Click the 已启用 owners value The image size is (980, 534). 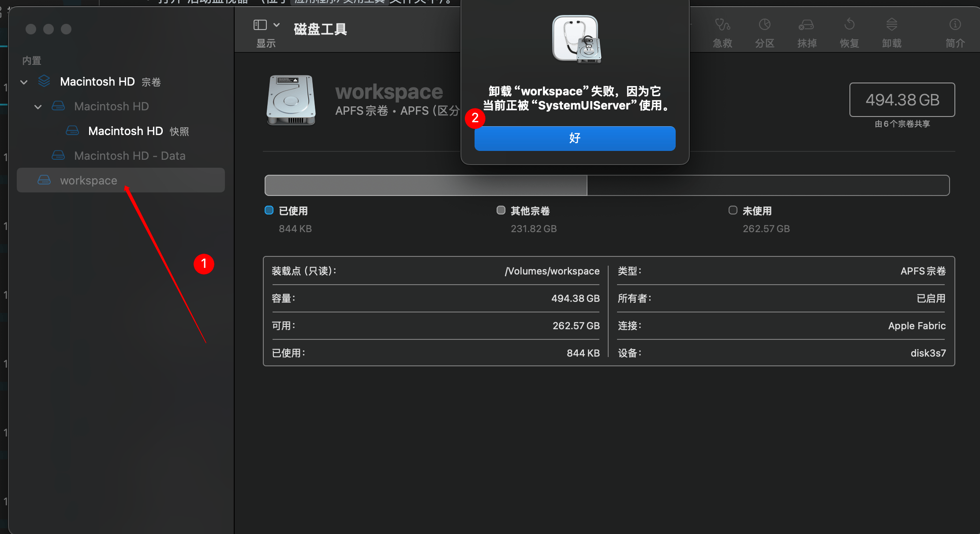(x=931, y=298)
